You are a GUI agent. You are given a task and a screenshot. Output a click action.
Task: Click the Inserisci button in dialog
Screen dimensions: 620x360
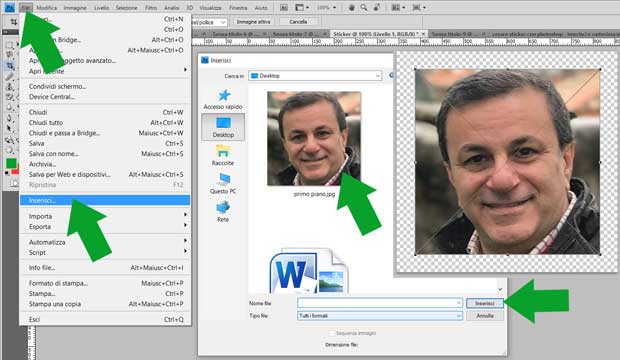[485, 303]
